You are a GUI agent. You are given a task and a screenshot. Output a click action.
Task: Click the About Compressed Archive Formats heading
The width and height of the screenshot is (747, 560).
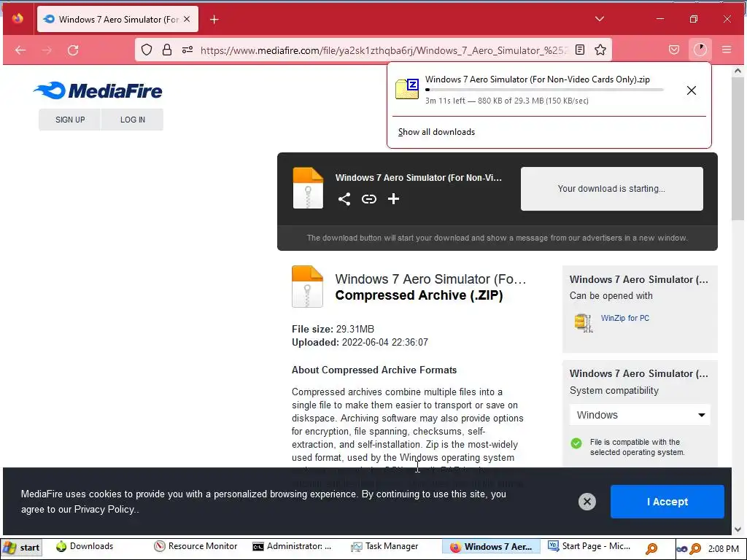(x=374, y=370)
